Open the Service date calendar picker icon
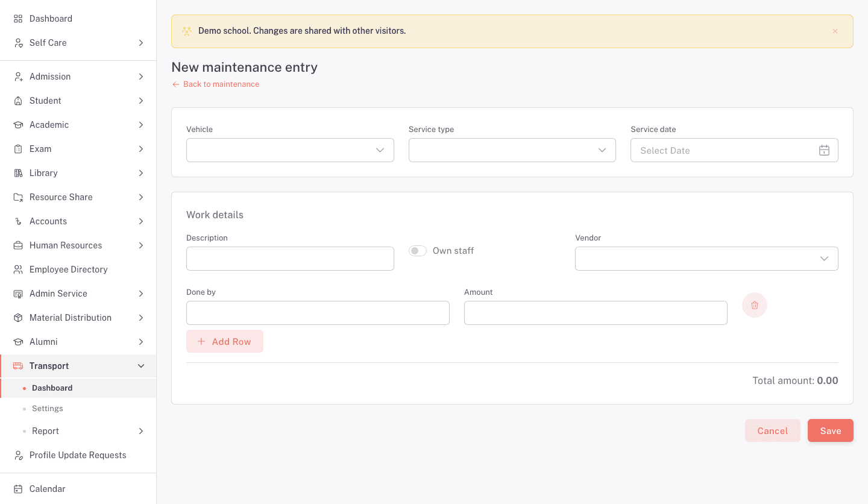This screenshot has width=868, height=504. (824, 151)
